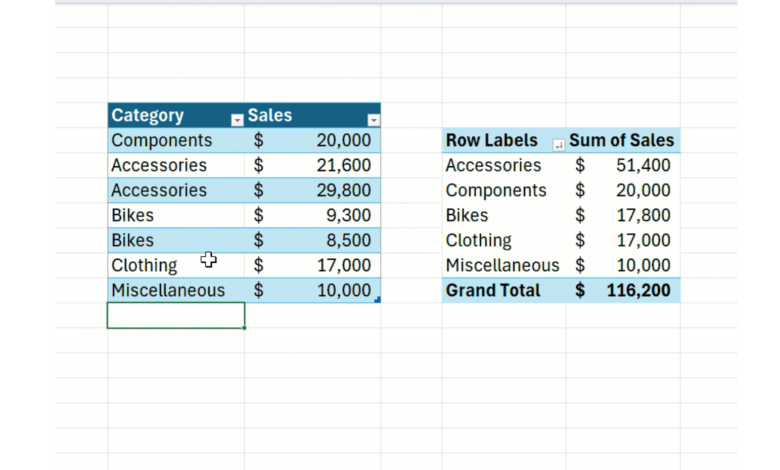The height and width of the screenshot is (470, 780).
Task: Select the Accessories cell next to 29,800
Action: (176, 190)
